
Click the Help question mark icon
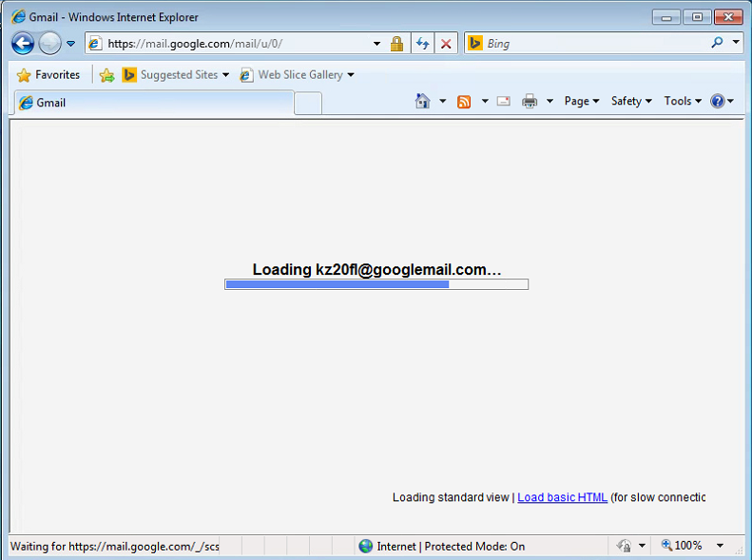pyautogui.click(x=718, y=101)
